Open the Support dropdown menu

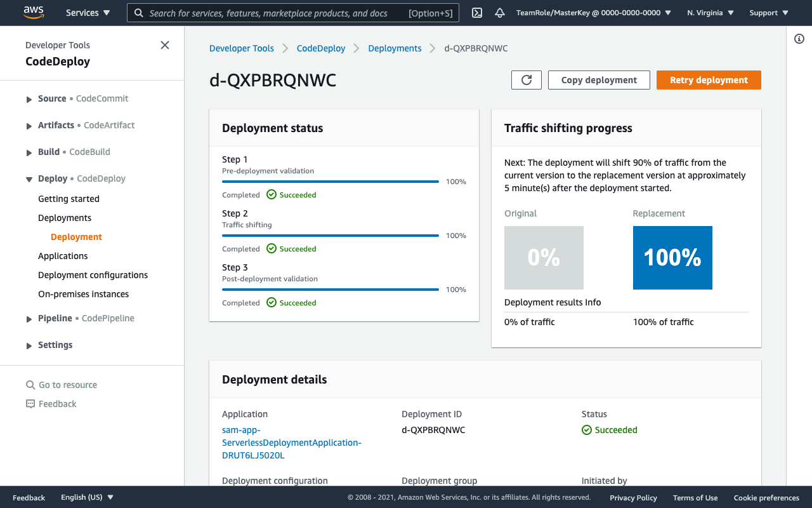click(769, 13)
